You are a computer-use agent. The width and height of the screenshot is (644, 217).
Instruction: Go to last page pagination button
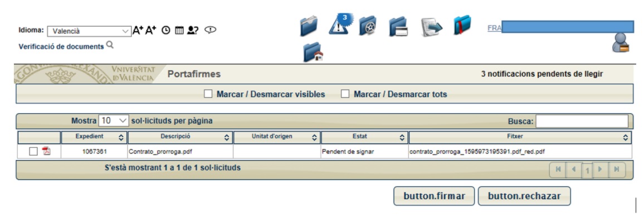tap(617, 170)
